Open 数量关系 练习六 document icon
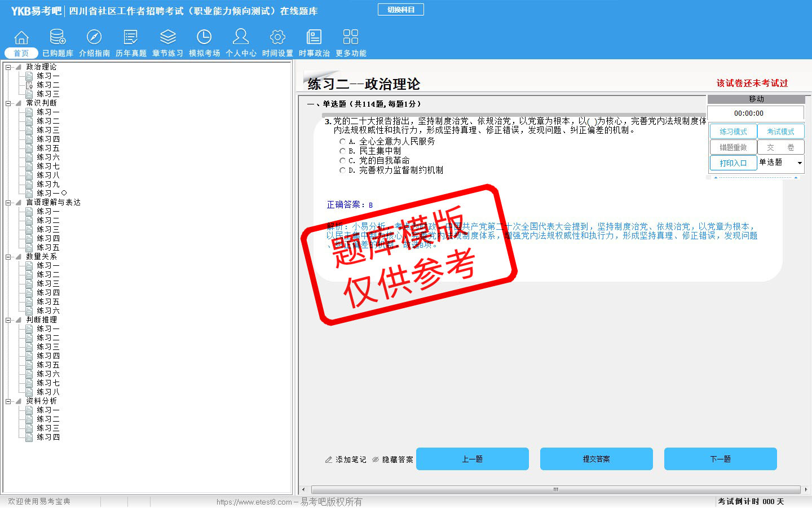812x508 pixels. 29,310
